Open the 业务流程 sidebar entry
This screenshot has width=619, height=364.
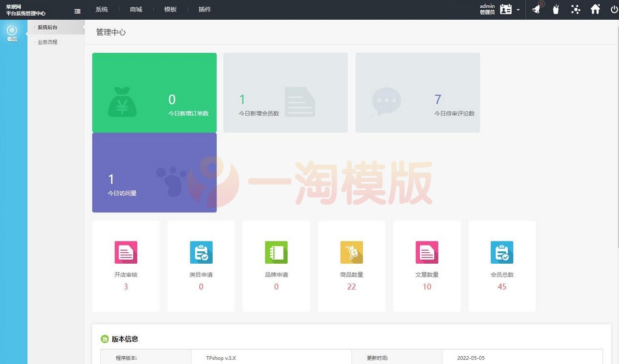click(47, 42)
